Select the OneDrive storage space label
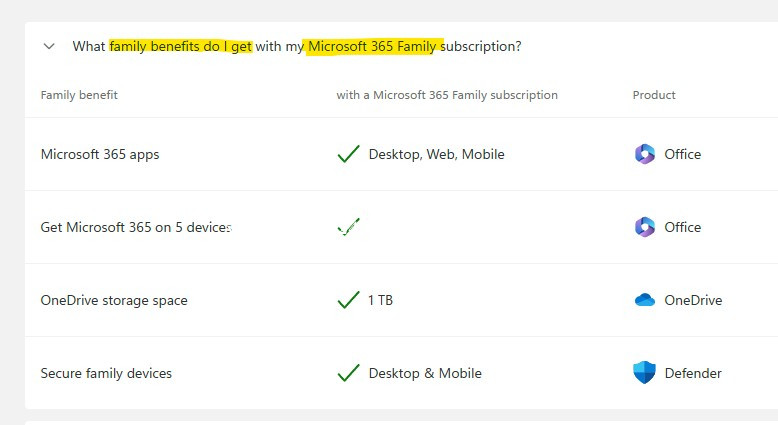The width and height of the screenshot is (778, 425). (x=114, y=300)
